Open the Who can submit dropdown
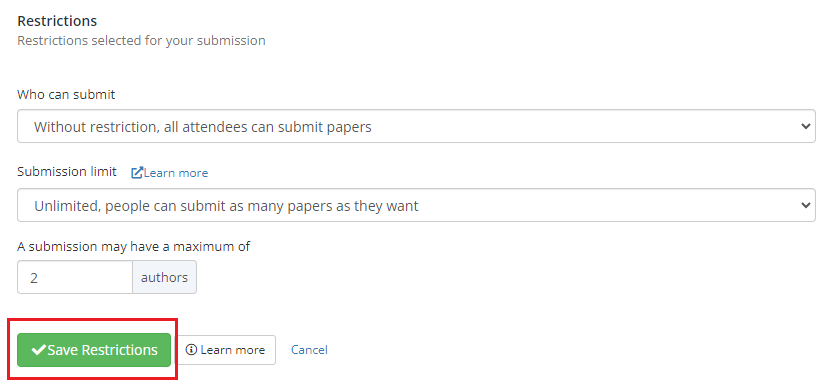 click(x=416, y=126)
